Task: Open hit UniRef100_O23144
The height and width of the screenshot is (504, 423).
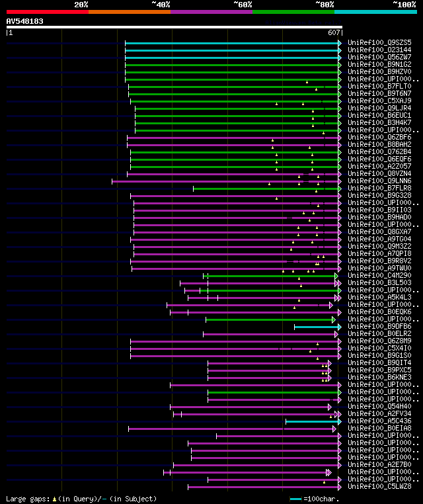Action: (x=379, y=50)
